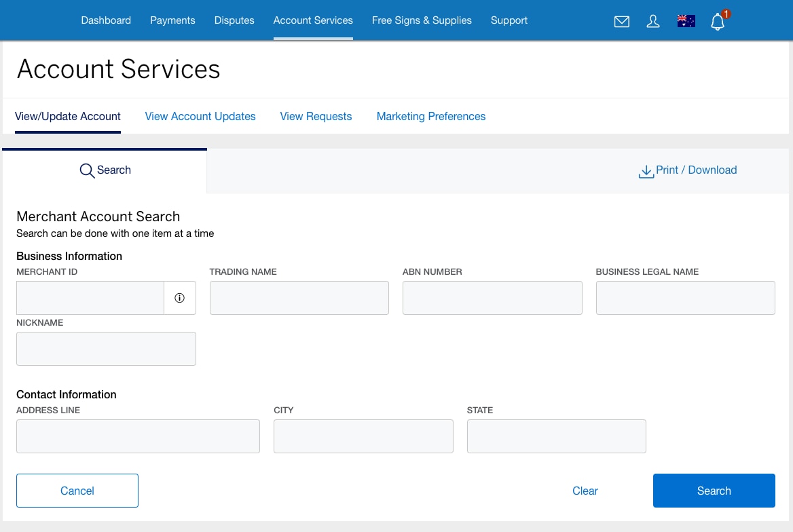
Task: Open the Payments menu
Action: [172, 20]
